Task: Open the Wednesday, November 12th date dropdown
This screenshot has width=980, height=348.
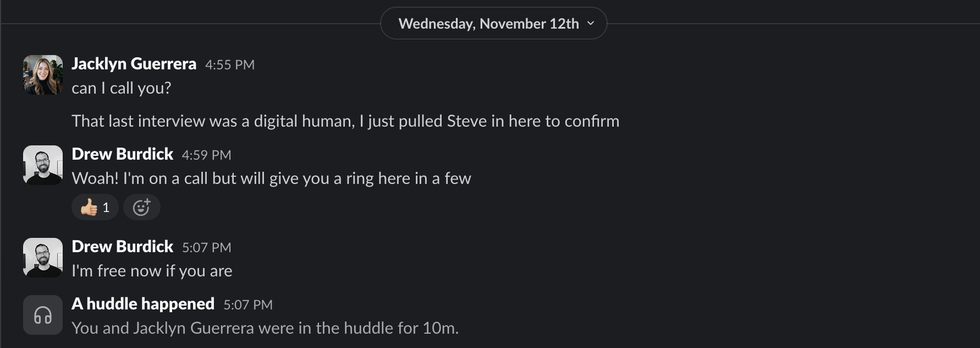Action: (488, 24)
